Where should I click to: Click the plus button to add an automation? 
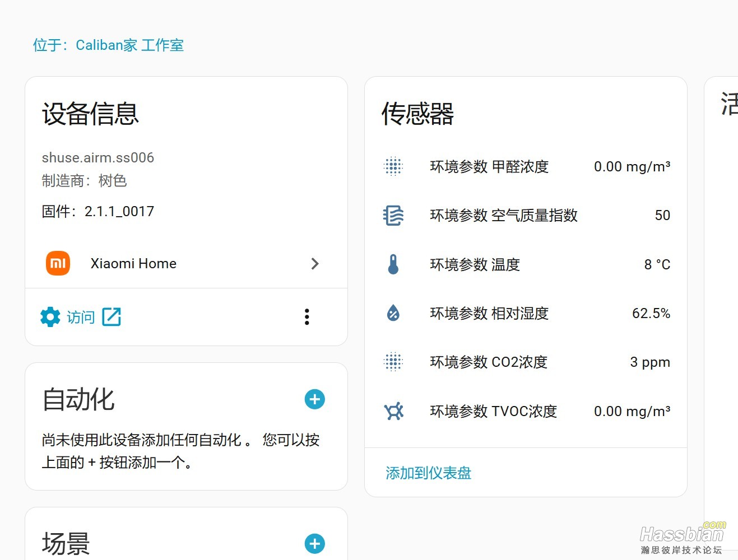pos(314,399)
